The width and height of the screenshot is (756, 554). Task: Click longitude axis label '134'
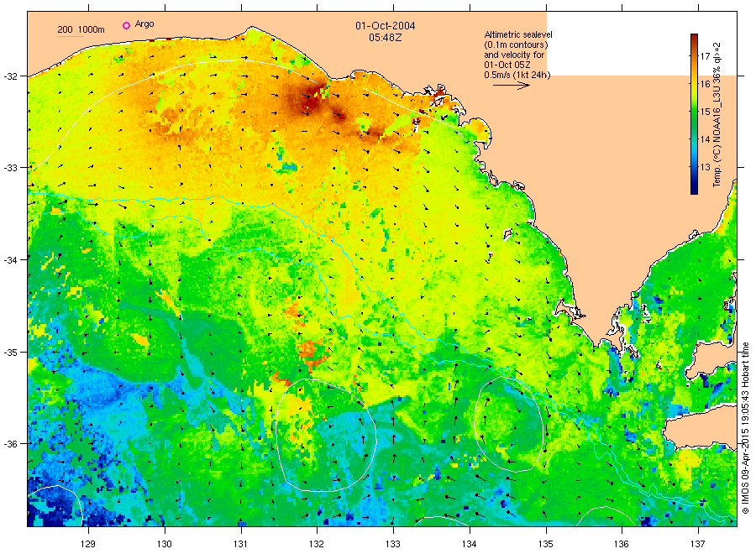(469, 545)
